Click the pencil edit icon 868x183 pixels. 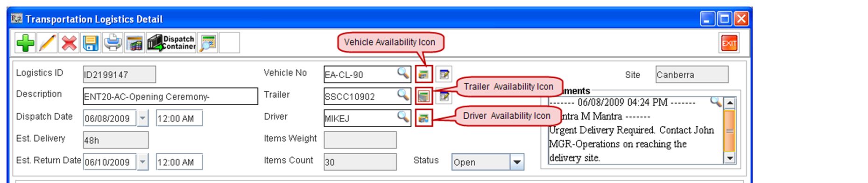point(47,43)
